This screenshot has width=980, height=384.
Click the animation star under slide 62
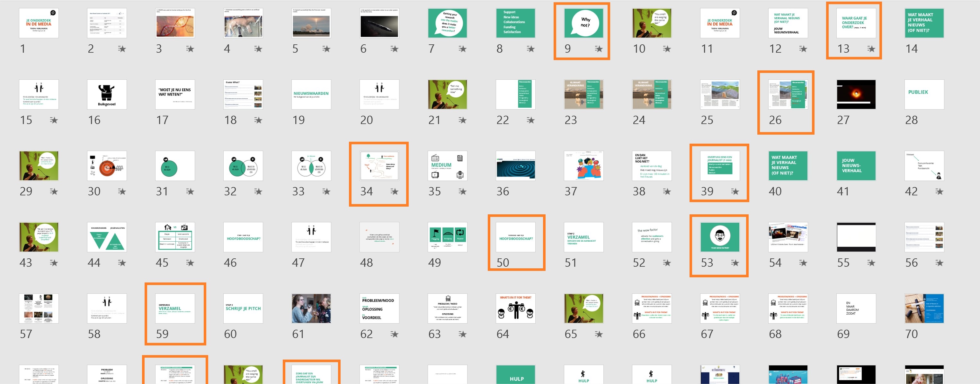tap(394, 334)
